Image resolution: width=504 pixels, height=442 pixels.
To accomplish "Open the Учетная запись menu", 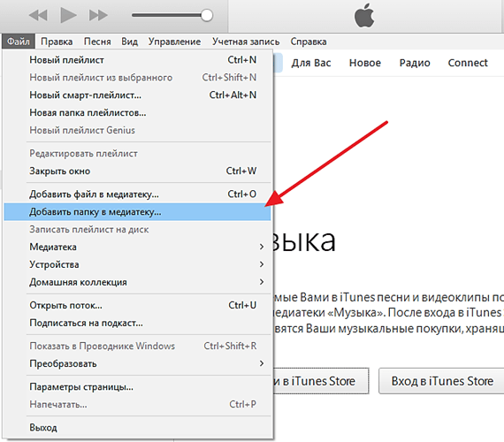I will click(x=246, y=42).
